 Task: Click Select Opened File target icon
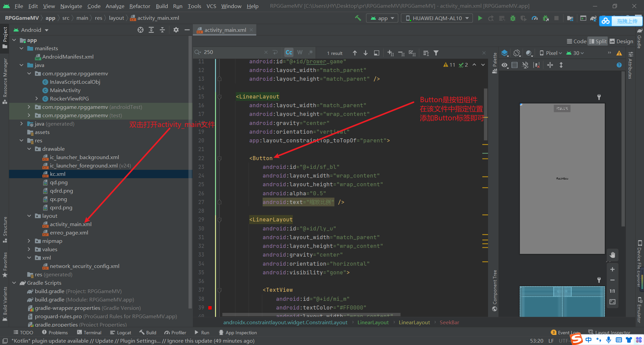pyautogui.click(x=141, y=30)
